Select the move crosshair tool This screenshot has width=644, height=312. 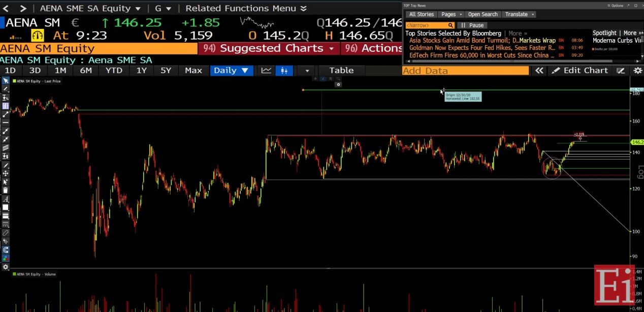click(6, 174)
